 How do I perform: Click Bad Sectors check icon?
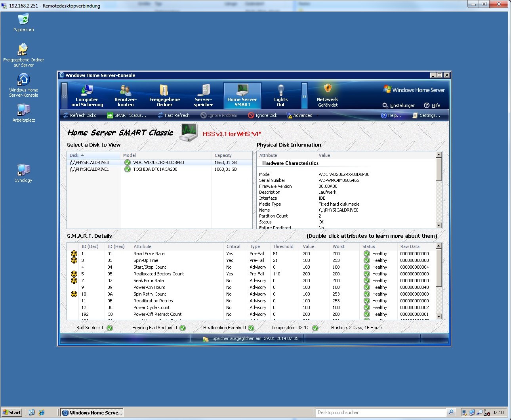[110, 328]
